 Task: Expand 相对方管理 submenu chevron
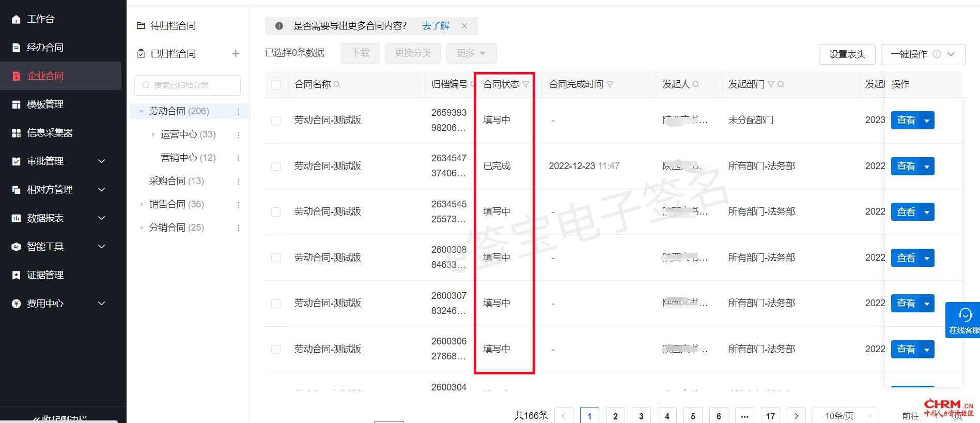[x=102, y=190]
